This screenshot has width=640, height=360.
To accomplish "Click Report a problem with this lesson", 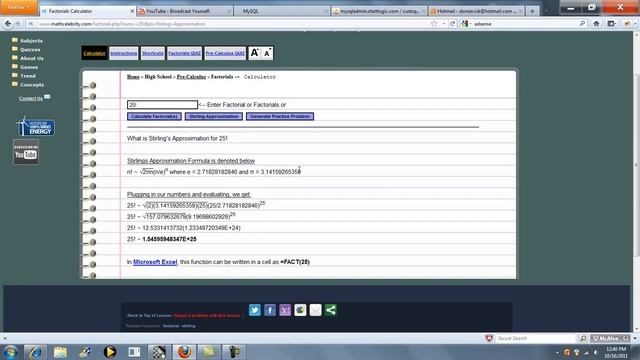I will pos(207,316).
